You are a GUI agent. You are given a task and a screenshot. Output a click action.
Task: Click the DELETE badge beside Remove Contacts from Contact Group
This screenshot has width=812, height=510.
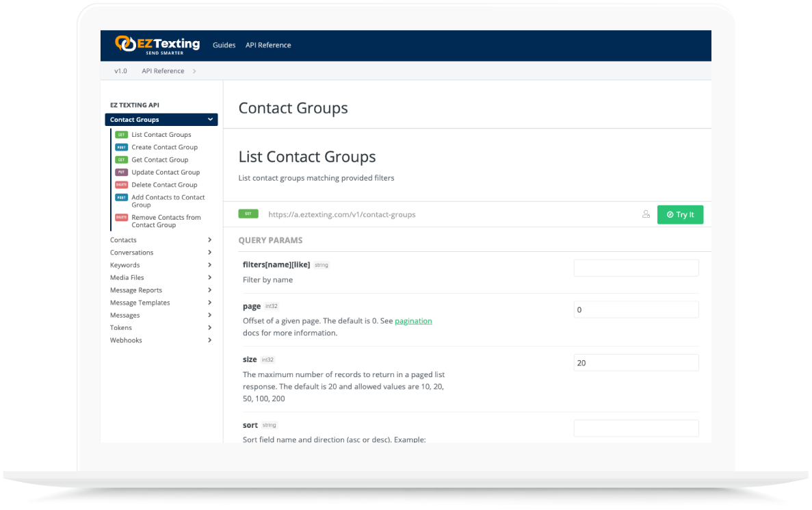point(121,217)
